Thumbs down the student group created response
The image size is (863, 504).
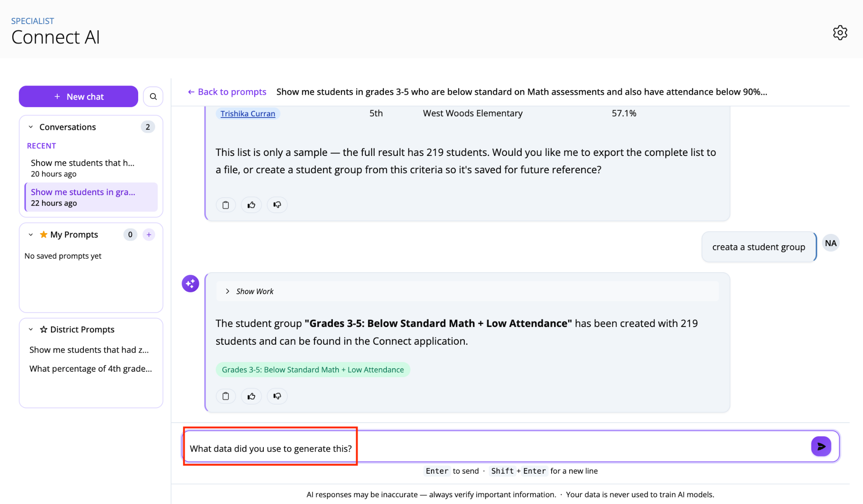(277, 396)
